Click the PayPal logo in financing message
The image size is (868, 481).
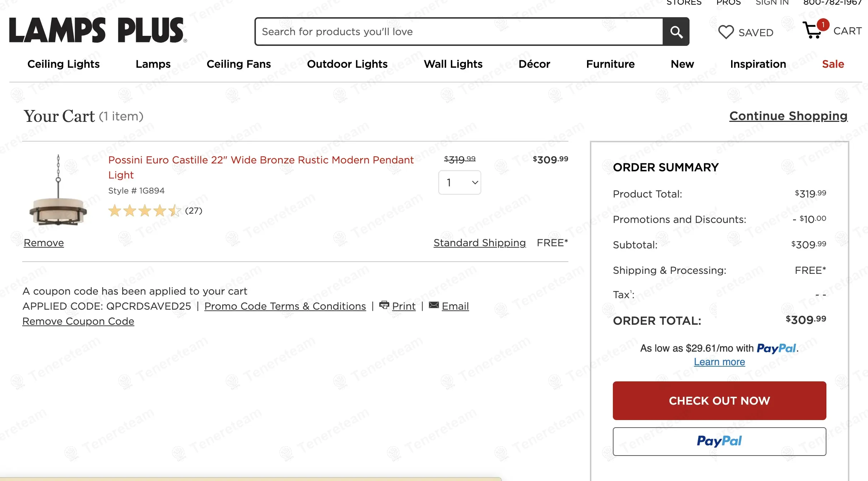(776, 348)
